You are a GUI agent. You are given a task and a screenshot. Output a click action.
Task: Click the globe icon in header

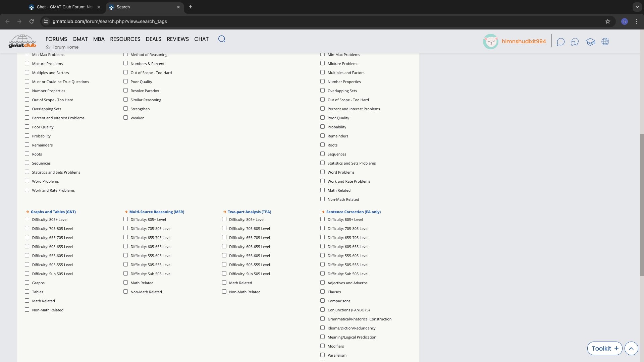pyautogui.click(x=605, y=42)
